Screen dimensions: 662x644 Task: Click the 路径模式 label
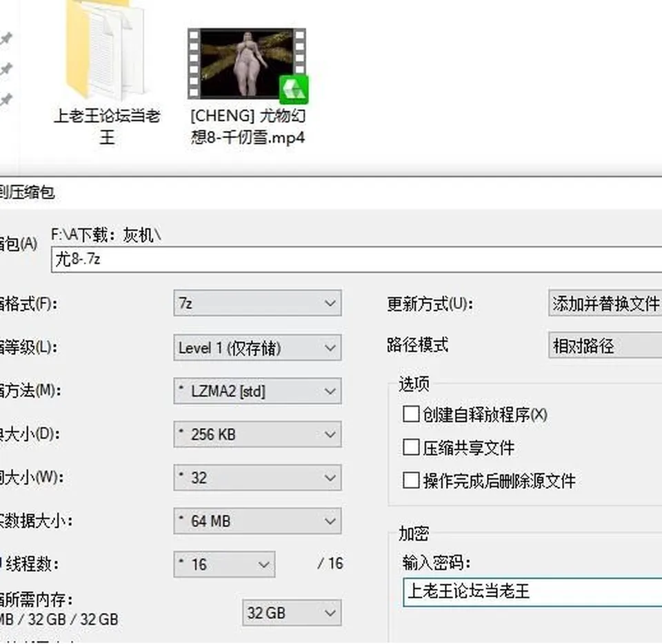(418, 345)
